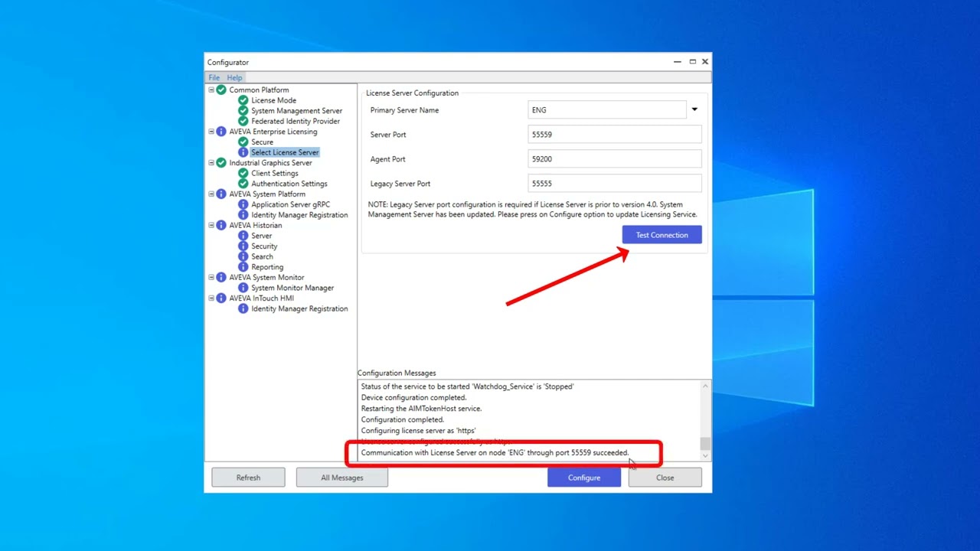Click check icon beside Client Settings
980x551 pixels.
pyautogui.click(x=243, y=173)
